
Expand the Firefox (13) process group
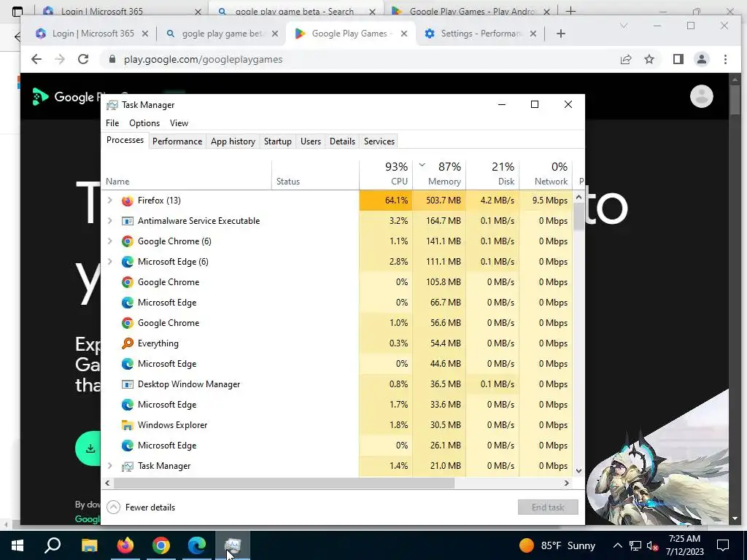(109, 201)
